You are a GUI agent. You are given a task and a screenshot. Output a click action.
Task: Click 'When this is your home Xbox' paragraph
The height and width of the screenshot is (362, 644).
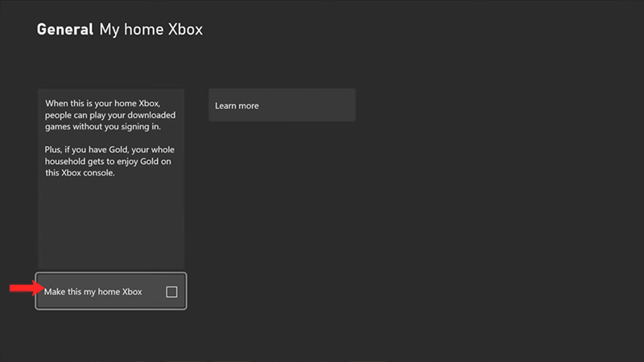click(110, 115)
